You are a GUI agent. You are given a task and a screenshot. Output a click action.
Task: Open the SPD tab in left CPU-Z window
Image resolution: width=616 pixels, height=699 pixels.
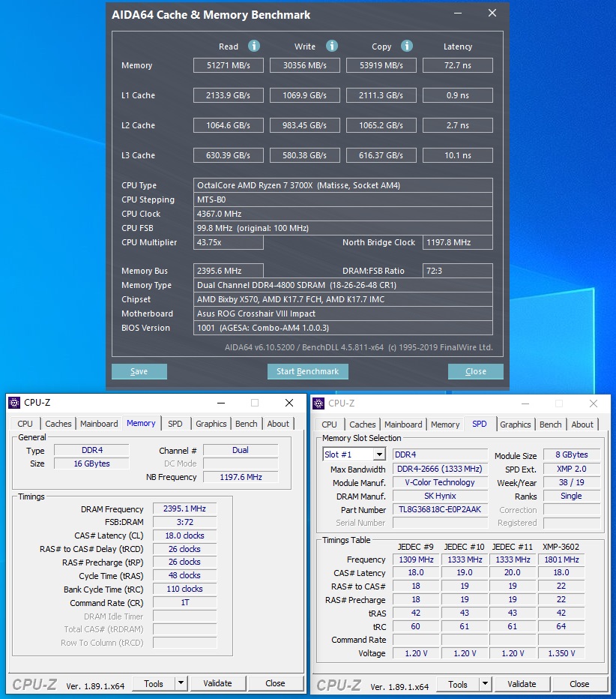pos(175,424)
